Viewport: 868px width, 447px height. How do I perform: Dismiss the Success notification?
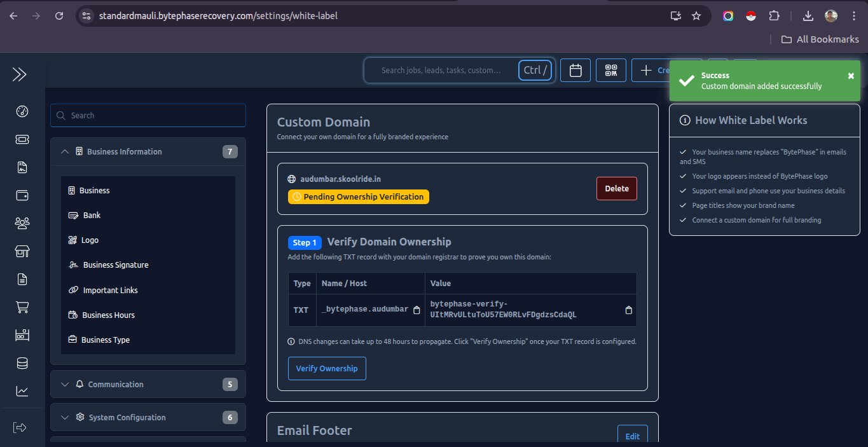point(851,76)
